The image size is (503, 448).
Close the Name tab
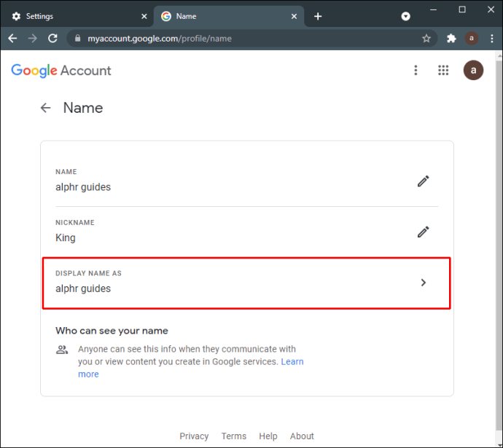click(x=294, y=16)
